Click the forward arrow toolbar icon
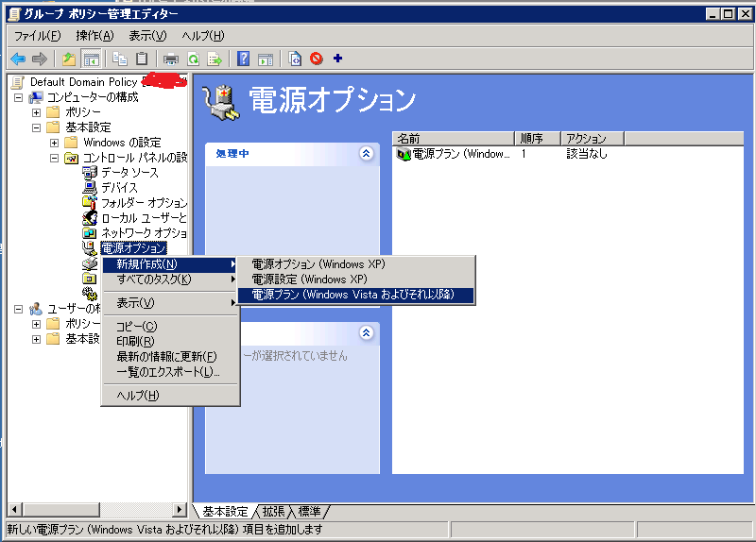This screenshot has height=542, width=756. coord(40,59)
